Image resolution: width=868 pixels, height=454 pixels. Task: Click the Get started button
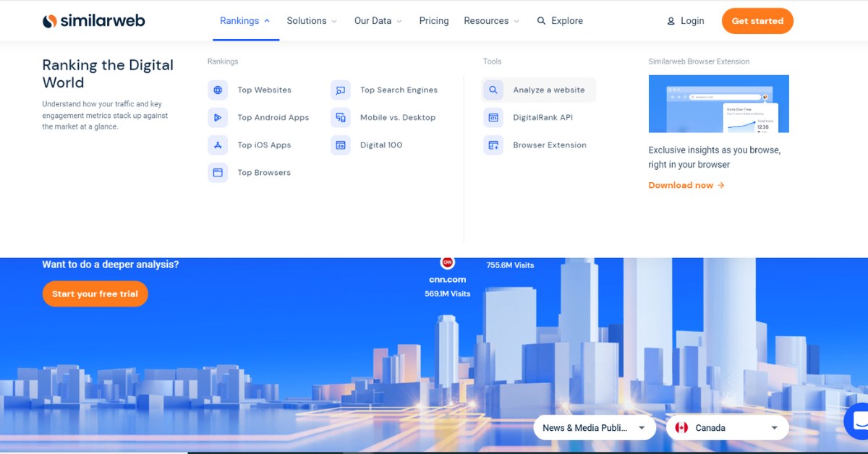tap(757, 21)
